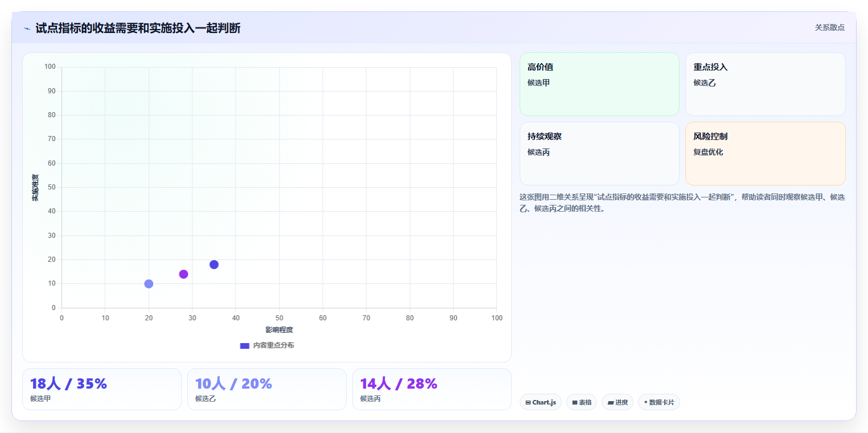Click the x-axis tick label 50
This screenshot has height=433, width=868.
pos(279,318)
